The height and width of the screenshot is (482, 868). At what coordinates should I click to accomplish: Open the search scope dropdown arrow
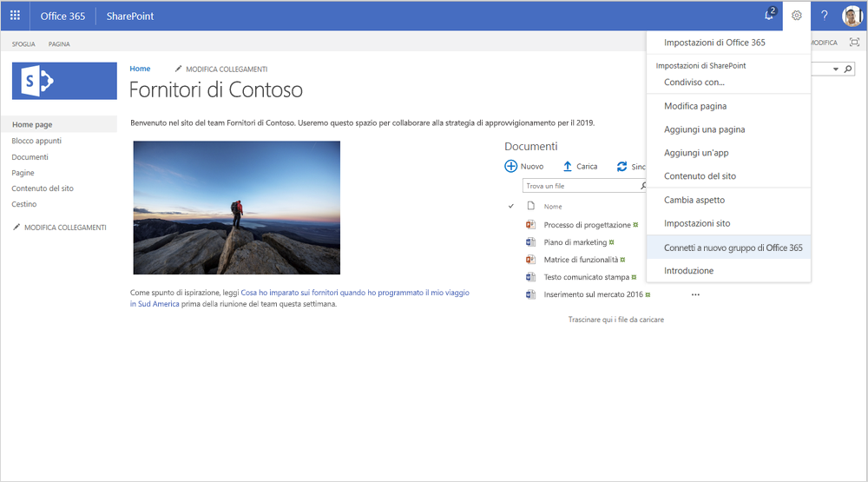click(835, 69)
